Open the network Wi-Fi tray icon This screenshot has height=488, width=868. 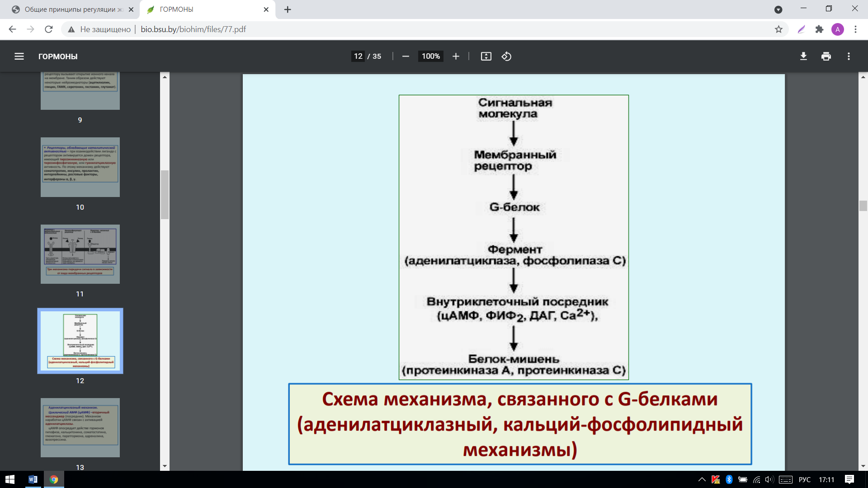point(756,479)
